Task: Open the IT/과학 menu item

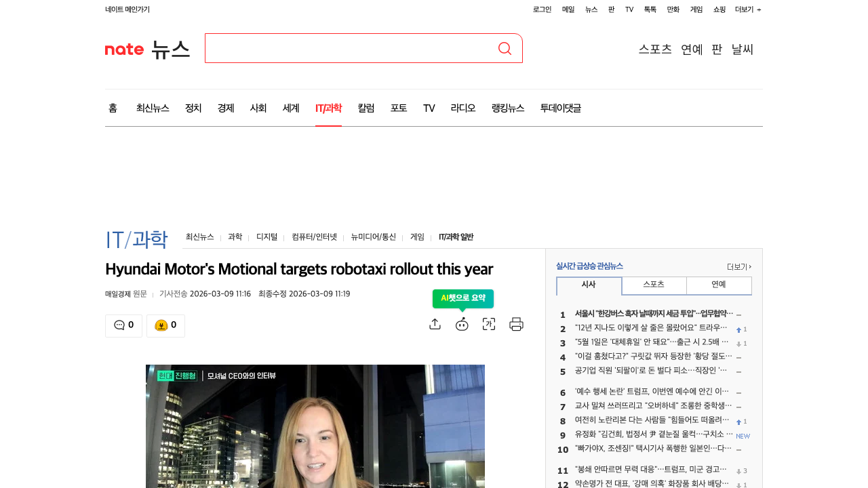Action: pyautogui.click(x=328, y=108)
